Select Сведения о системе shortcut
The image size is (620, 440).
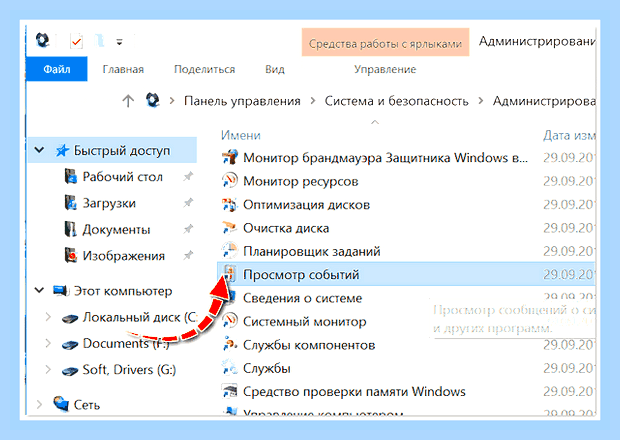point(302,298)
